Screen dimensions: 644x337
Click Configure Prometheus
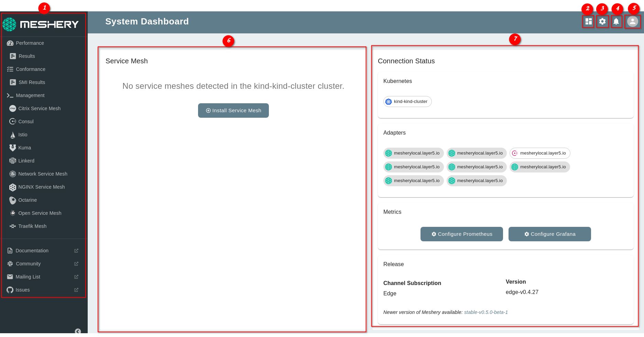(462, 234)
